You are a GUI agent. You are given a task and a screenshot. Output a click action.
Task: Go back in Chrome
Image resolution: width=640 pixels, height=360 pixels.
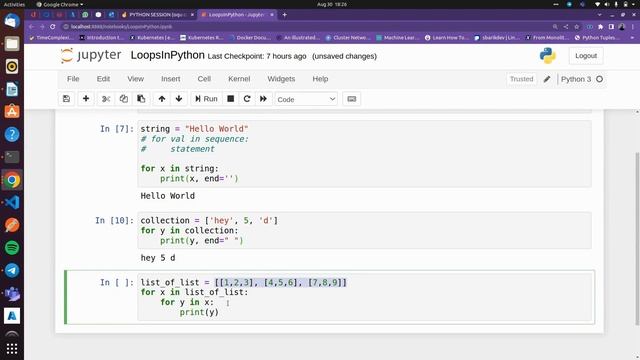tap(31, 27)
